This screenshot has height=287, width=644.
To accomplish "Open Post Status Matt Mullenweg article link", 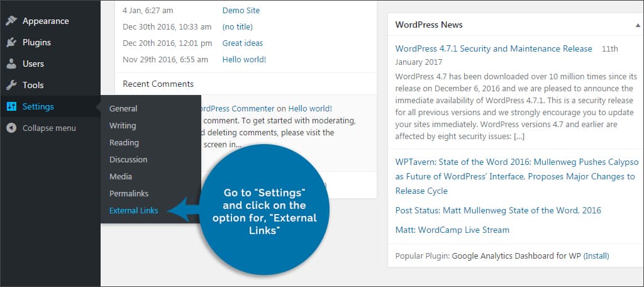I will pos(498,210).
